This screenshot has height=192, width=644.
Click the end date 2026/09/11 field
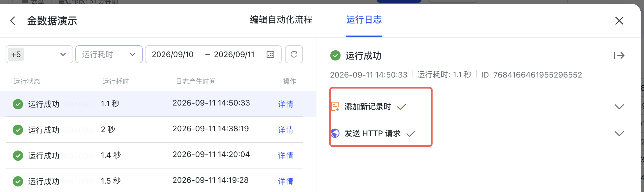[x=234, y=54]
